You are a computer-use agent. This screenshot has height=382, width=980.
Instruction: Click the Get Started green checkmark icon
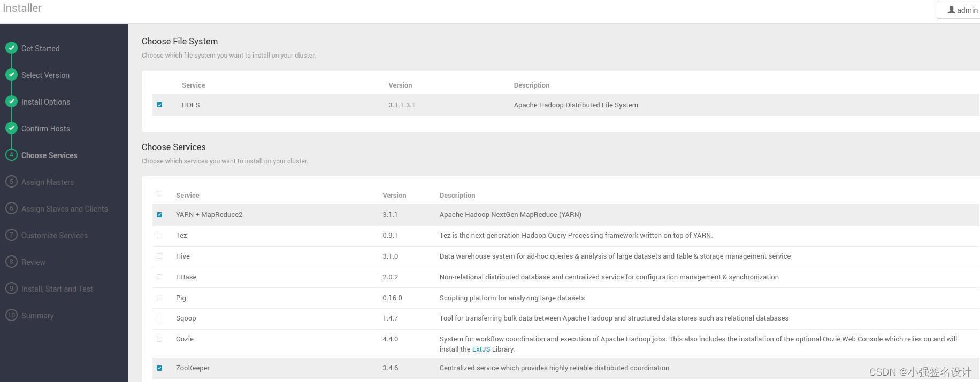[x=11, y=48]
